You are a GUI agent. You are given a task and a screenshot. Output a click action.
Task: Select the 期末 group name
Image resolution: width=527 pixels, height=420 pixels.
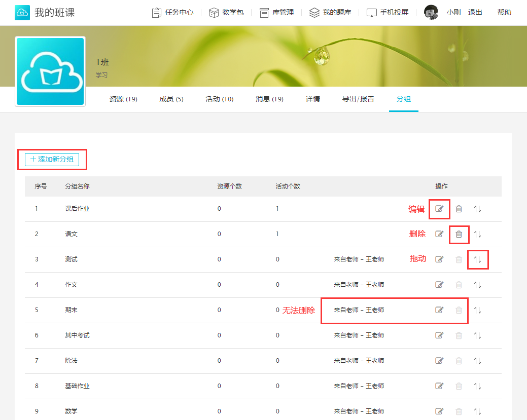click(71, 310)
